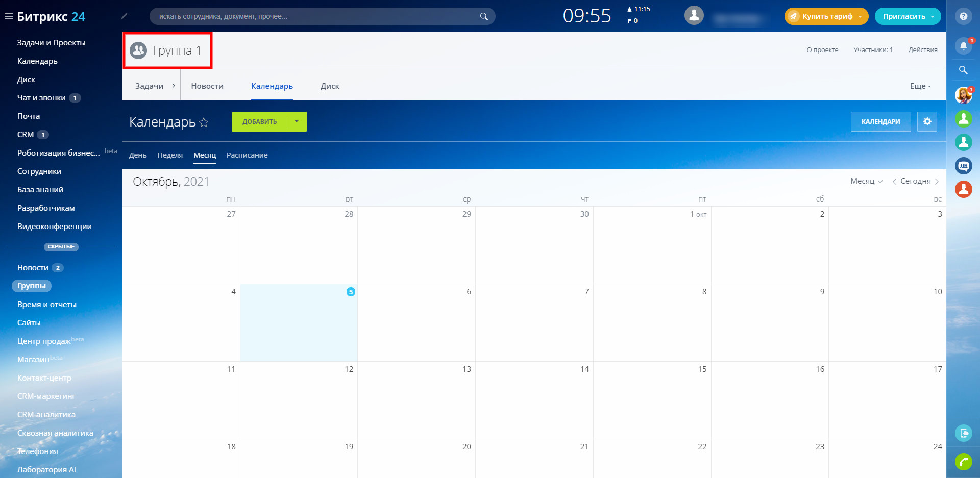Click the pencil edit icon beside the logo
The width and height of the screenshot is (980, 478).
point(124,16)
